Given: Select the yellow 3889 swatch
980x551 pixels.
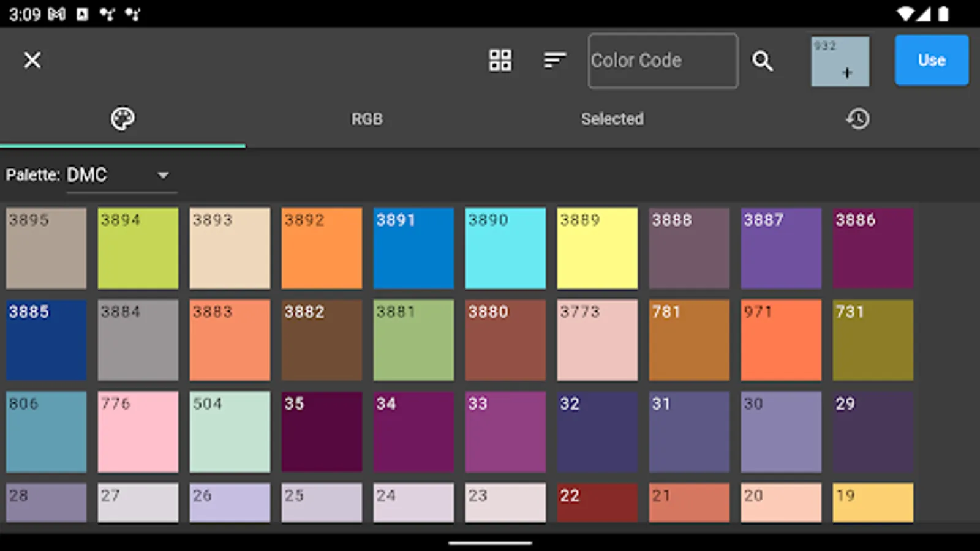Looking at the screenshot, I should [x=597, y=248].
